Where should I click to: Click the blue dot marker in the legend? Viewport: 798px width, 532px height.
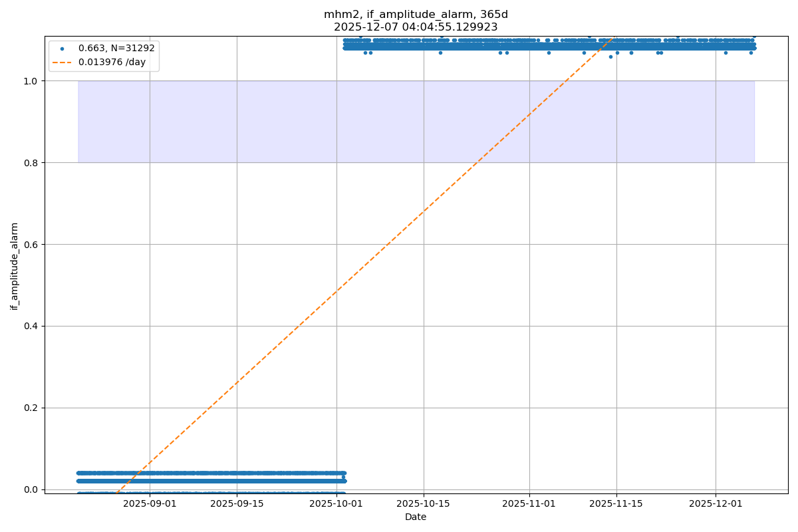(x=62, y=49)
